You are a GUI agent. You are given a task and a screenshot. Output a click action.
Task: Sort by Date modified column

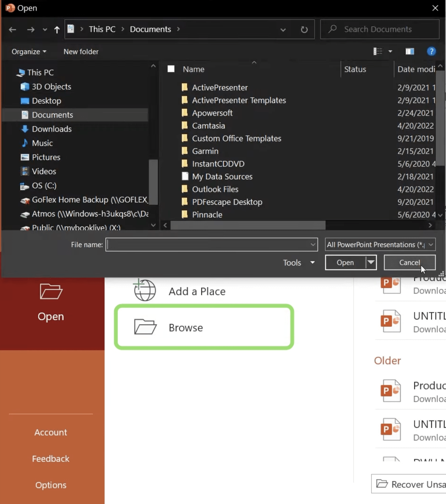[x=416, y=69]
